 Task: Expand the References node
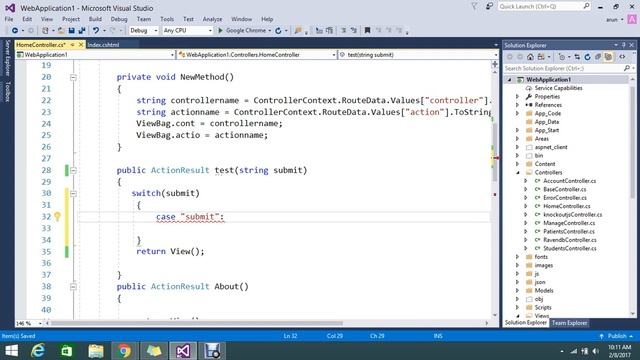click(518, 105)
